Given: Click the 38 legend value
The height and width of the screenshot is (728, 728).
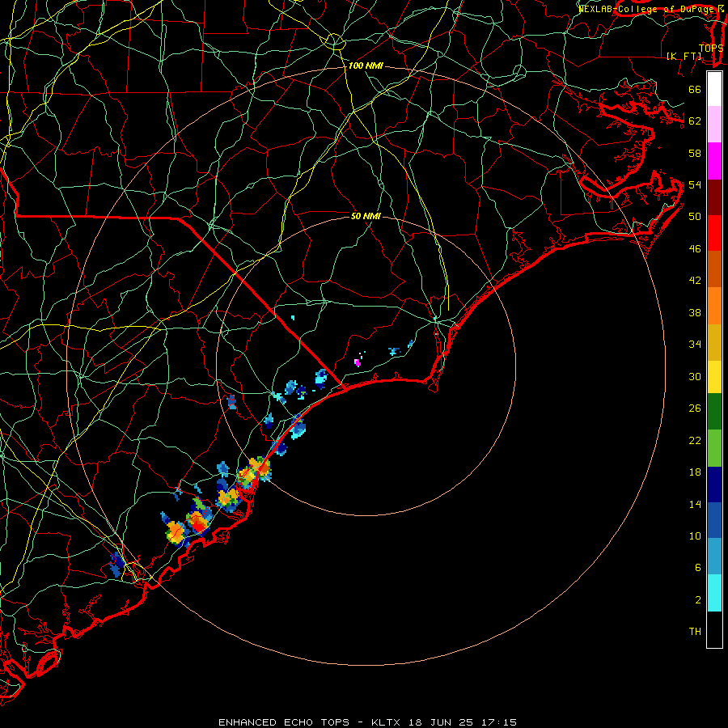Looking at the screenshot, I should [x=695, y=313].
